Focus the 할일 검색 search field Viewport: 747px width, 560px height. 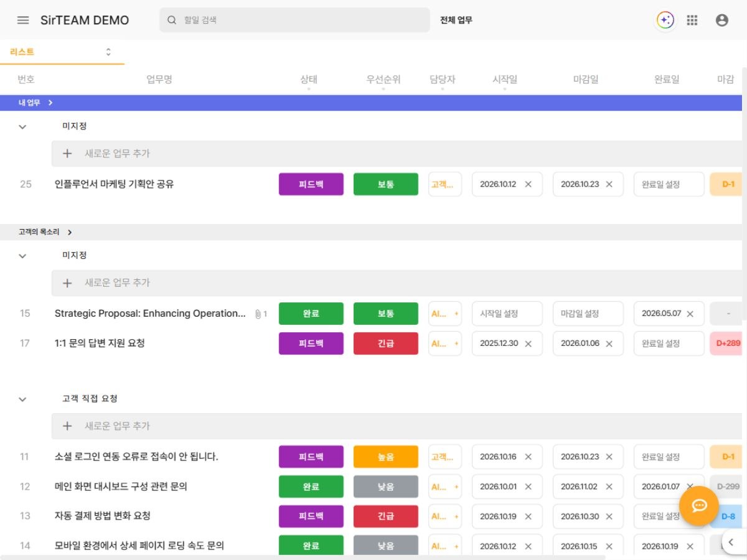coord(294,20)
